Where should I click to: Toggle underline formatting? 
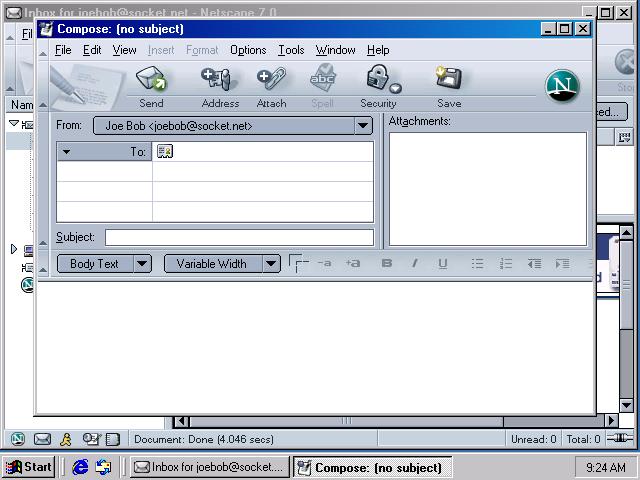(443, 263)
